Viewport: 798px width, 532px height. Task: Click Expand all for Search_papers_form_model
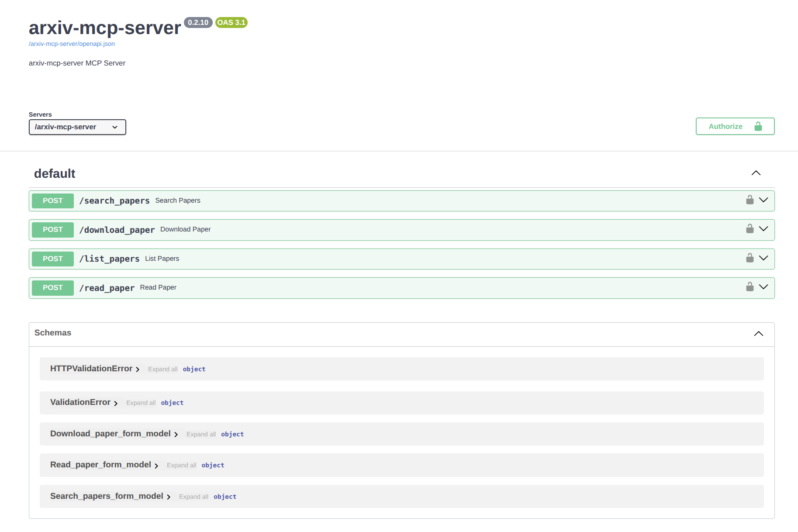click(x=194, y=497)
